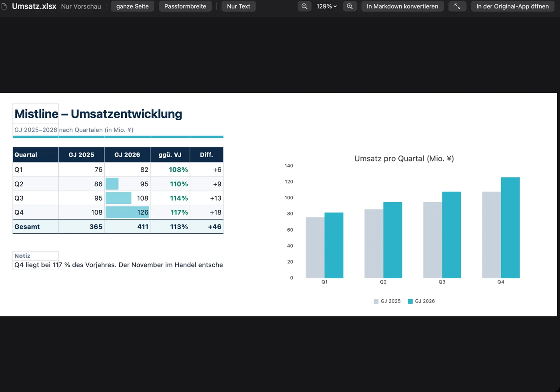This screenshot has height=392, width=560.
Task: Select the Q1 row label
Action: point(36,169)
